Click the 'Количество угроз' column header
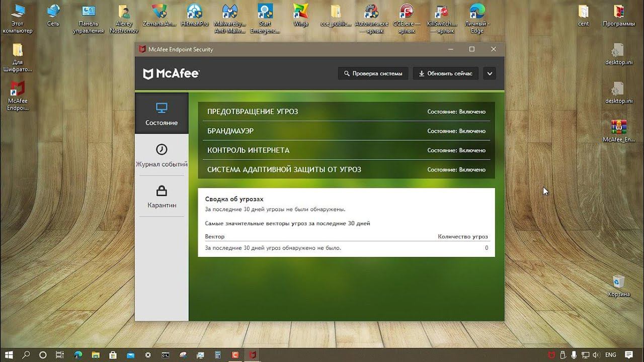644x362 pixels. 463,236
